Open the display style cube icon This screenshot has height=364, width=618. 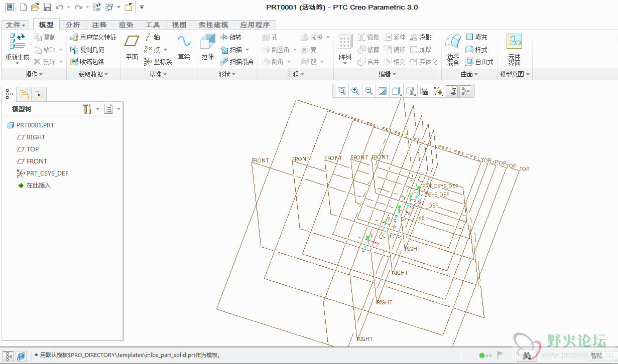point(396,91)
